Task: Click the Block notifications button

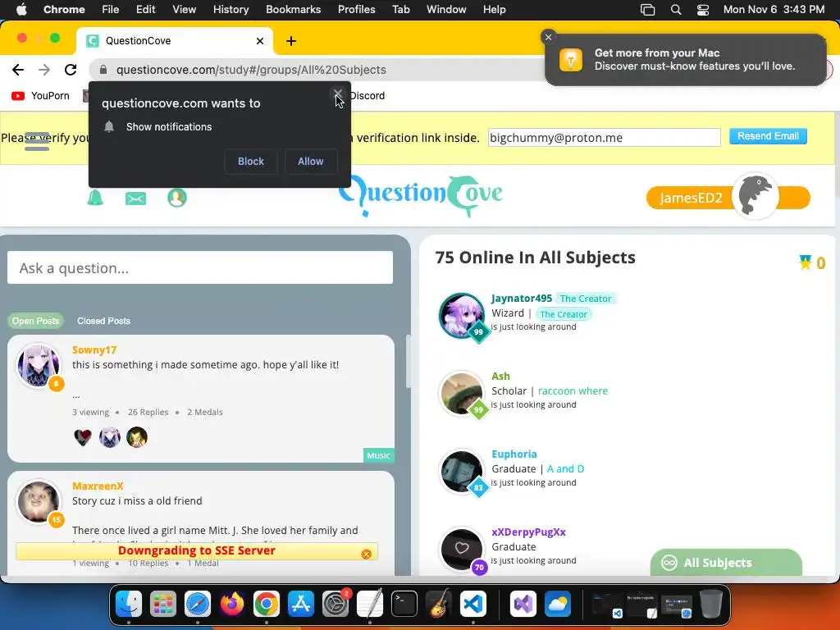Action: [x=251, y=162]
